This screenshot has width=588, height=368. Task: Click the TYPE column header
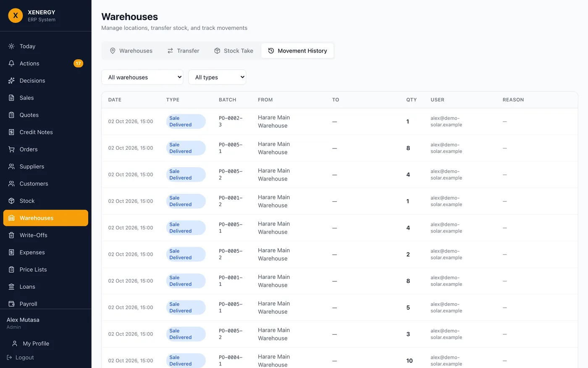pyautogui.click(x=173, y=100)
